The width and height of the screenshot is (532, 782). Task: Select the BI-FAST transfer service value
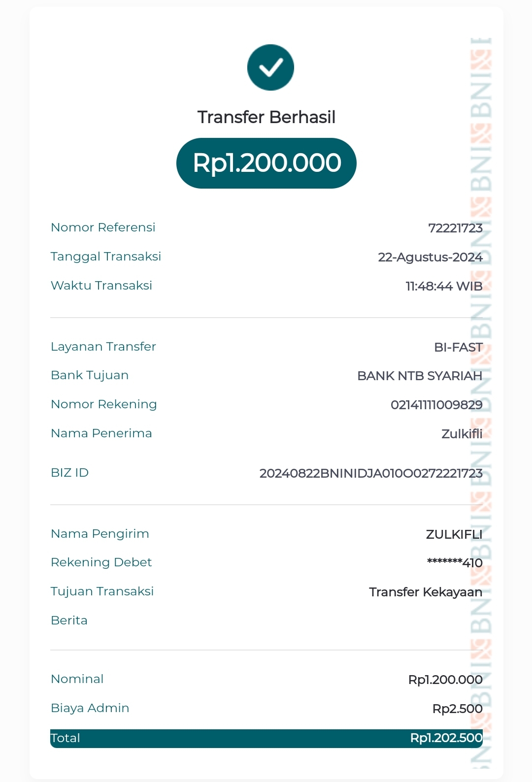click(x=458, y=347)
